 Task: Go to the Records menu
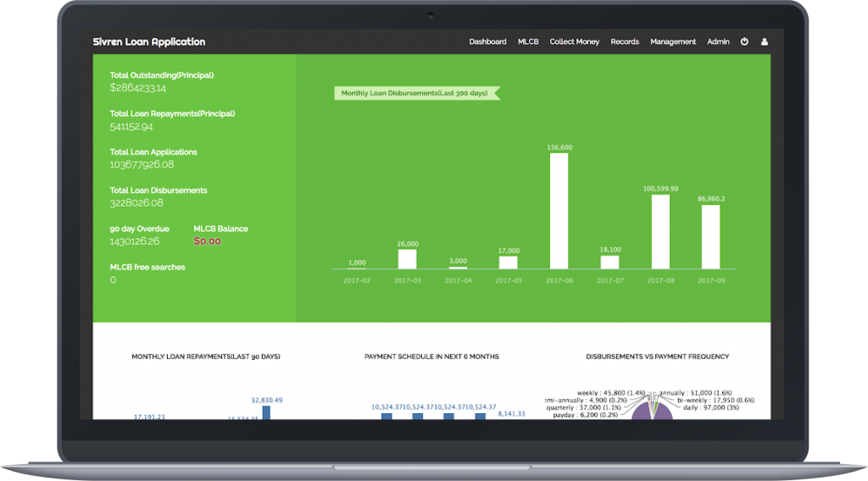pyautogui.click(x=625, y=41)
